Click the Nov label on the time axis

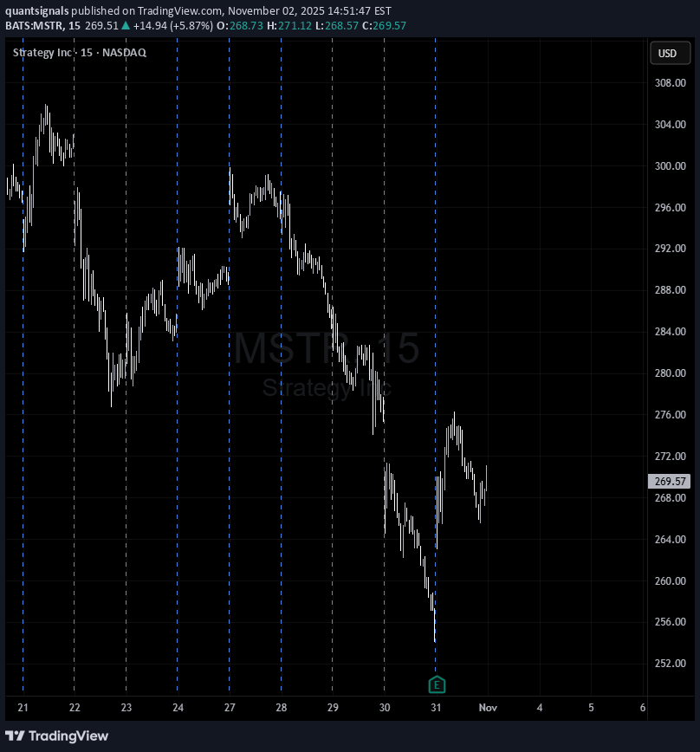tap(488, 708)
